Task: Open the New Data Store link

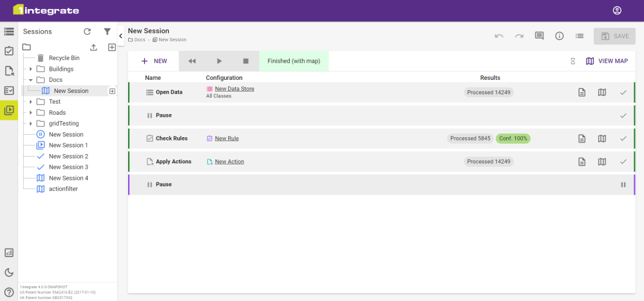Action: click(x=234, y=89)
